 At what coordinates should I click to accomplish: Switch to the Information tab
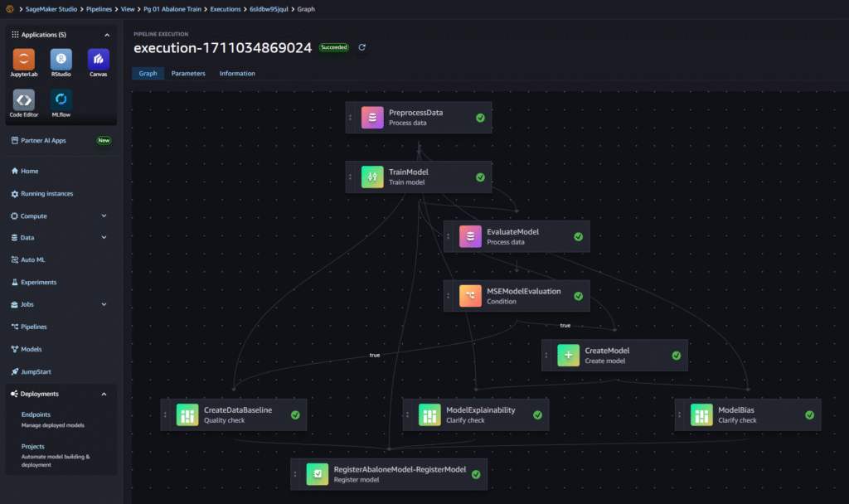click(237, 74)
